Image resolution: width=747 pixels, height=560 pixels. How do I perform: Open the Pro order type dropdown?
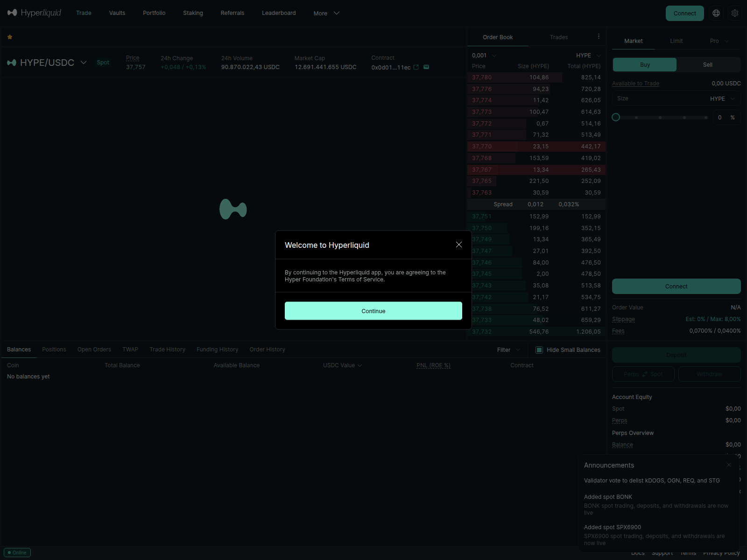click(719, 41)
